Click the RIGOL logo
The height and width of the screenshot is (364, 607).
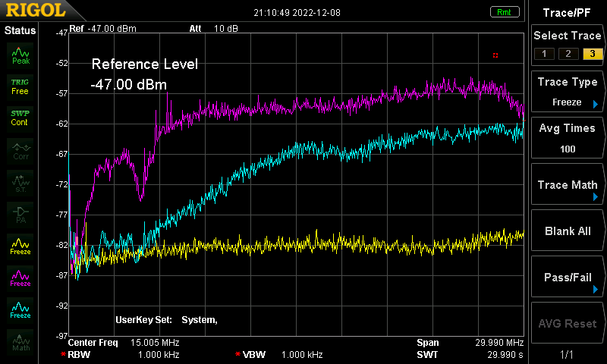click(36, 10)
